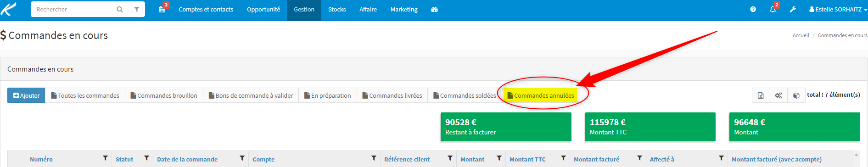Show Commandes livrées
This screenshot has width=868, height=167.
392,95
